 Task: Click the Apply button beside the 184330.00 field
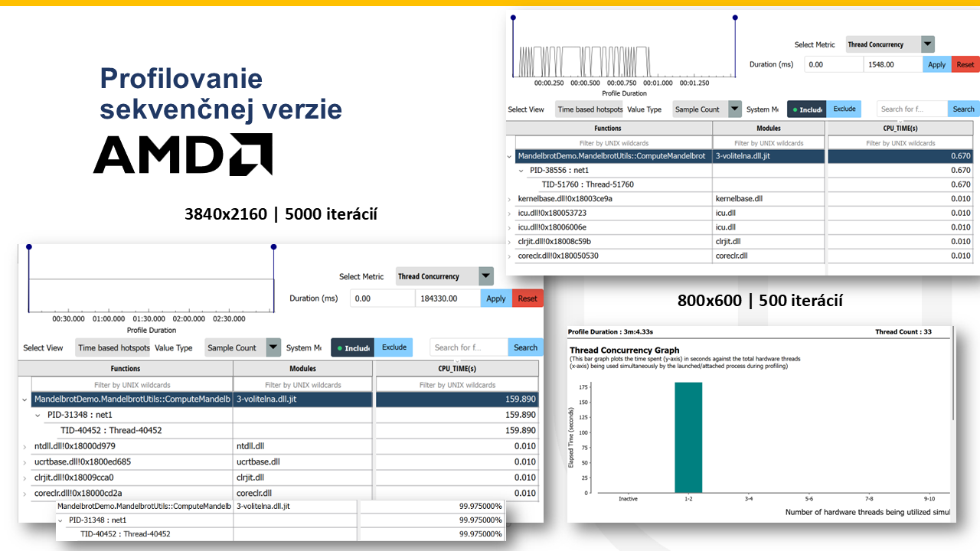[x=496, y=298]
